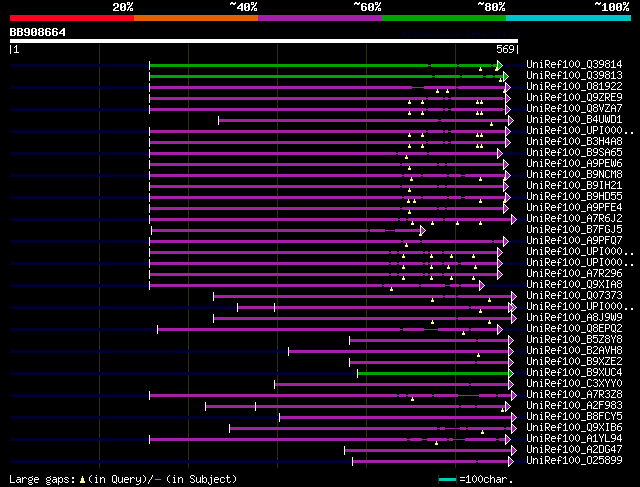Select the '=100char.' scale text

pos(486,479)
